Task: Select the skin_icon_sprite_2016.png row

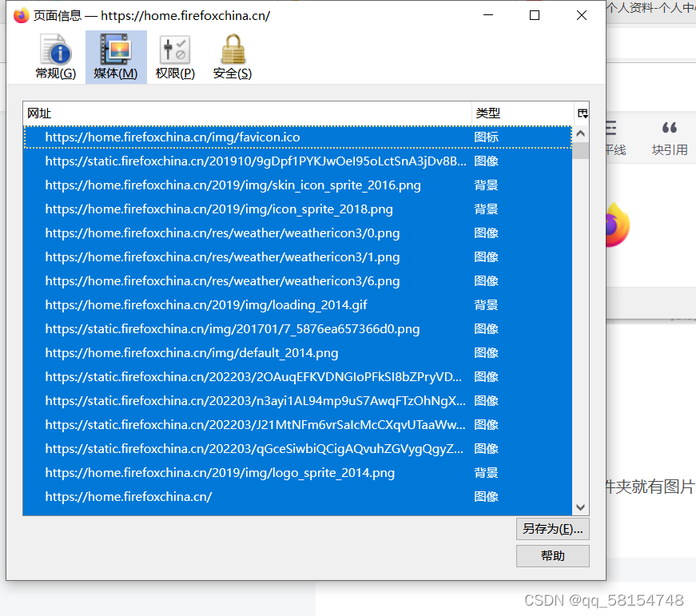Action: [x=297, y=185]
